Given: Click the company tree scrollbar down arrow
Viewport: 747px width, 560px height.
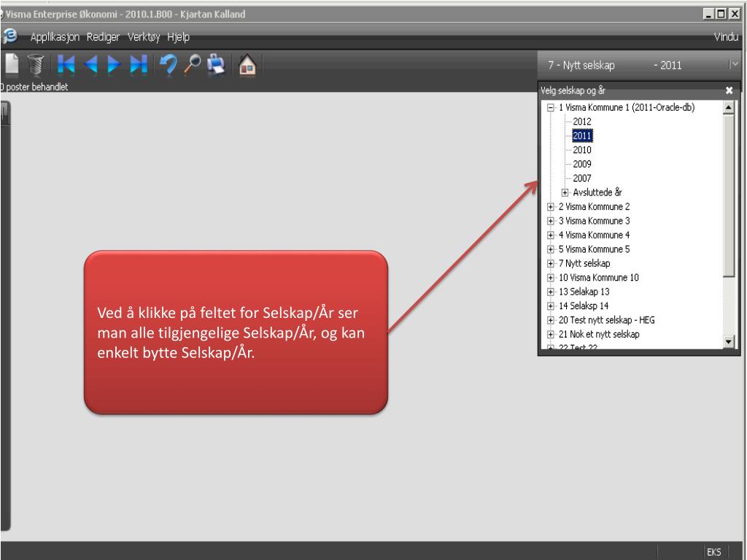Looking at the screenshot, I should tap(729, 341).
